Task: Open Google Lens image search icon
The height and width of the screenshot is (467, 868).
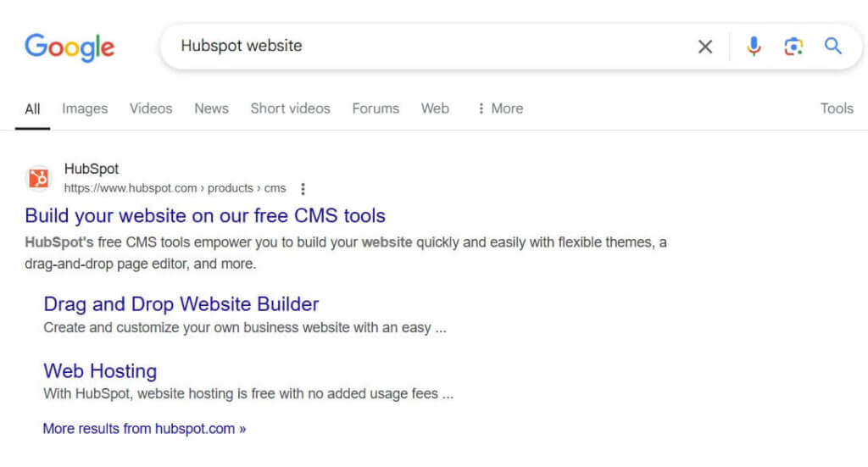Action: (x=793, y=47)
